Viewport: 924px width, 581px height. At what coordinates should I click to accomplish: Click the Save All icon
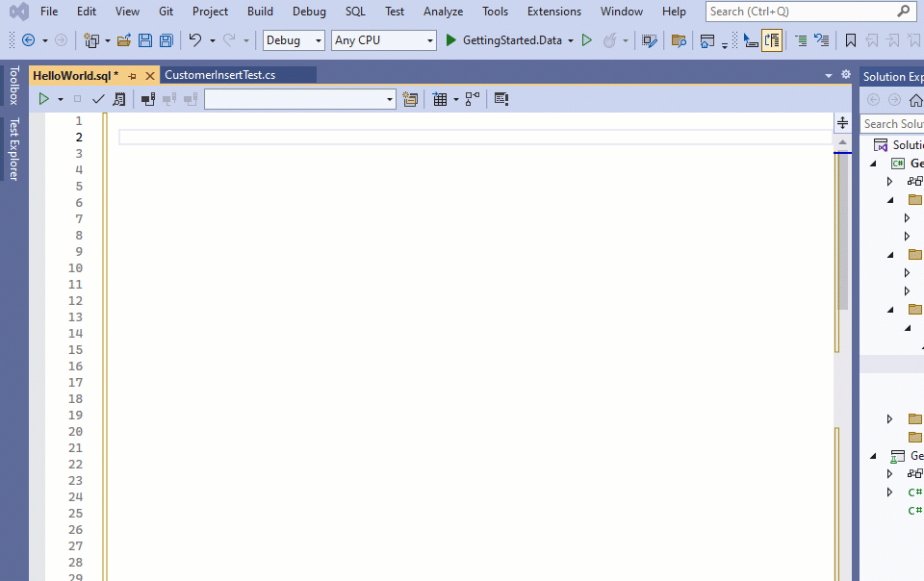click(x=167, y=40)
